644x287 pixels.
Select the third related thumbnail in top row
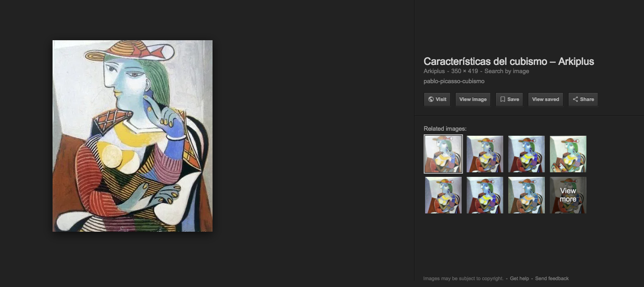(x=527, y=154)
